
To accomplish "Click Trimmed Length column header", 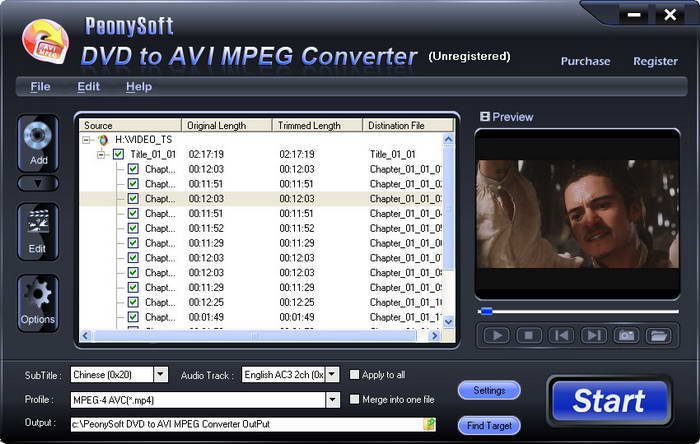I will (x=317, y=125).
